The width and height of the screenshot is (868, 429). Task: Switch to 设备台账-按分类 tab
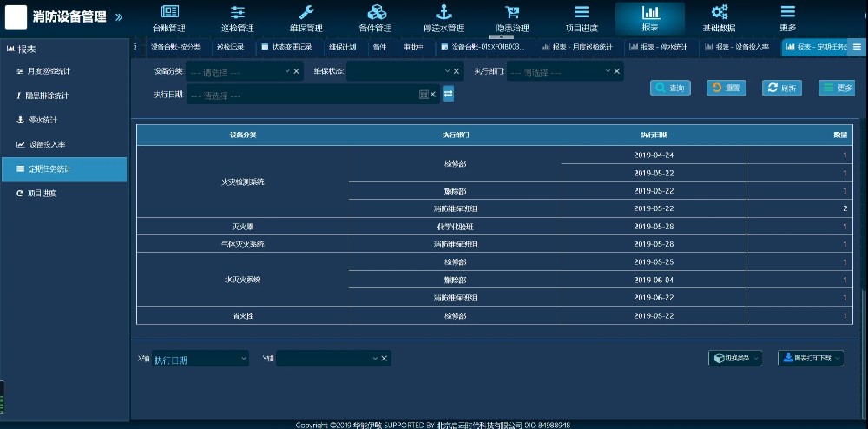[175, 47]
